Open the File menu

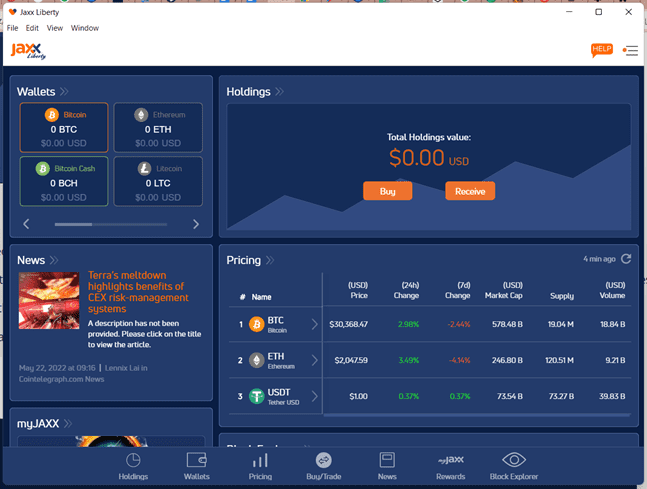pos(12,28)
